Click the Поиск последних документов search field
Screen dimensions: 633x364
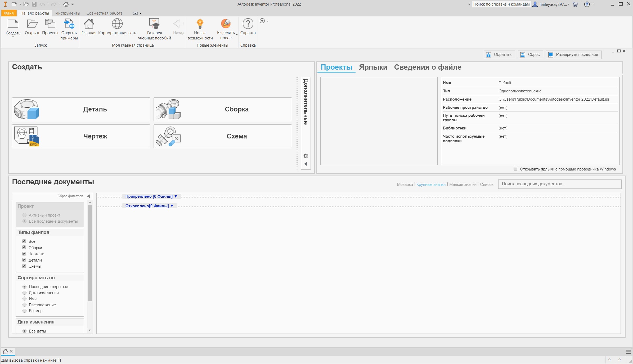click(560, 184)
